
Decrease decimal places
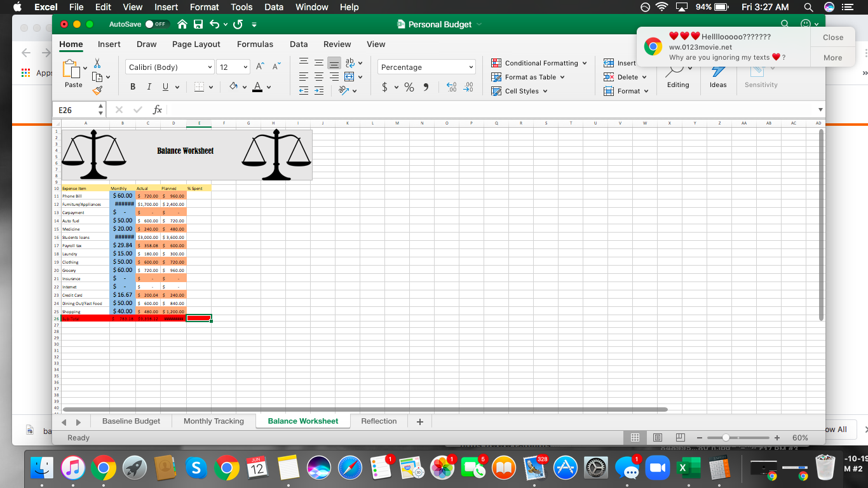[469, 88]
